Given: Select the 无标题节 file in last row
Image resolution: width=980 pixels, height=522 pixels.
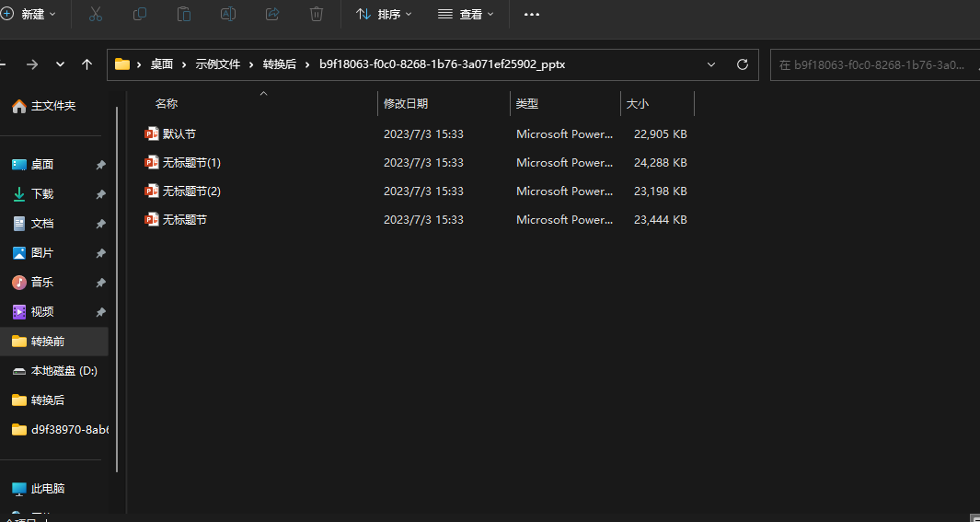Looking at the screenshot, I should click(x=184, y=220).
